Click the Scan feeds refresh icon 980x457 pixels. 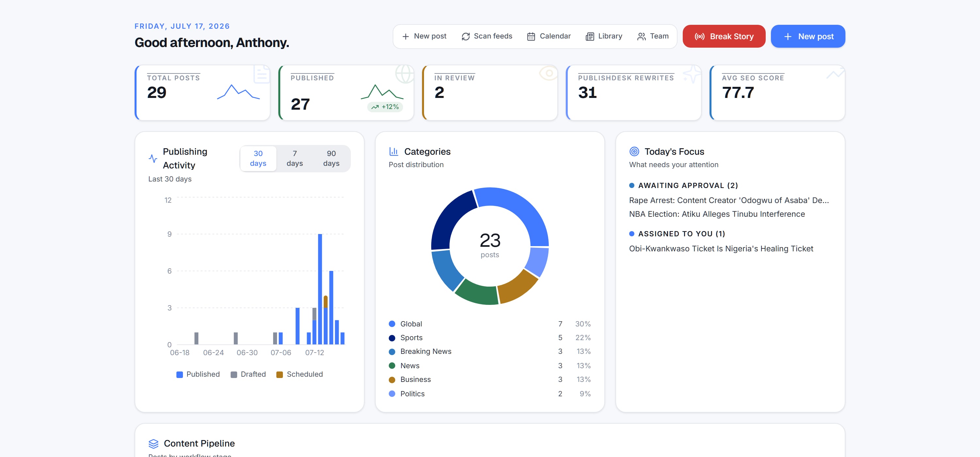(x=465, y=37)
